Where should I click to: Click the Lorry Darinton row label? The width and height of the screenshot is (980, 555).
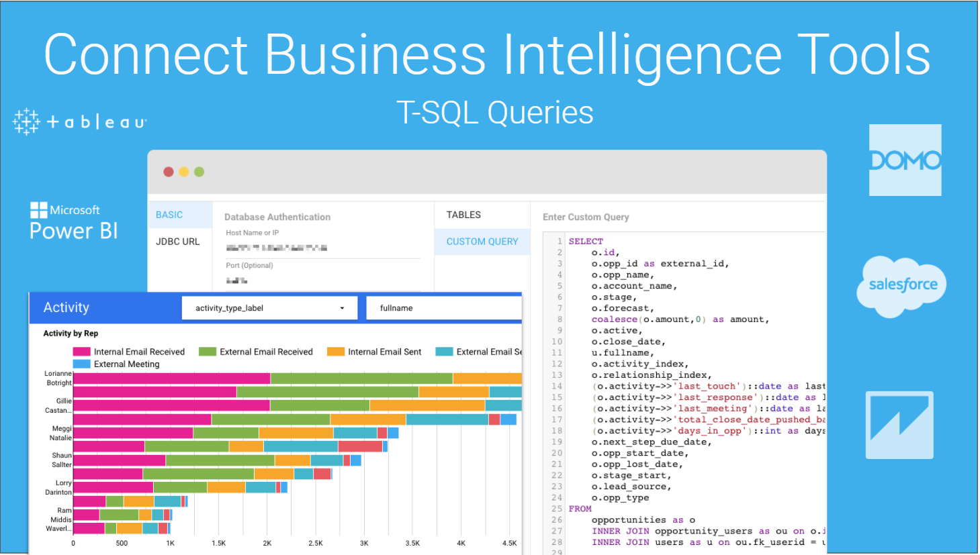[58, 487]
